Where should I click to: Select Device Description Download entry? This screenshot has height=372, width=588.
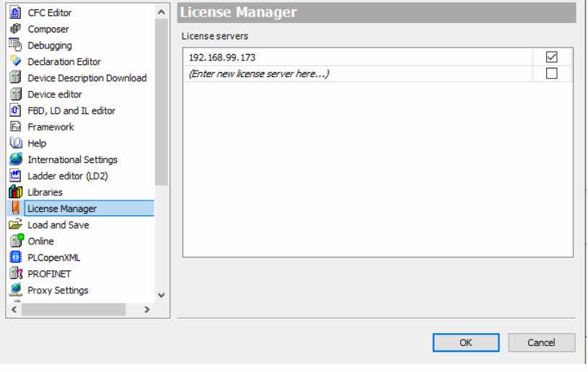87,78
